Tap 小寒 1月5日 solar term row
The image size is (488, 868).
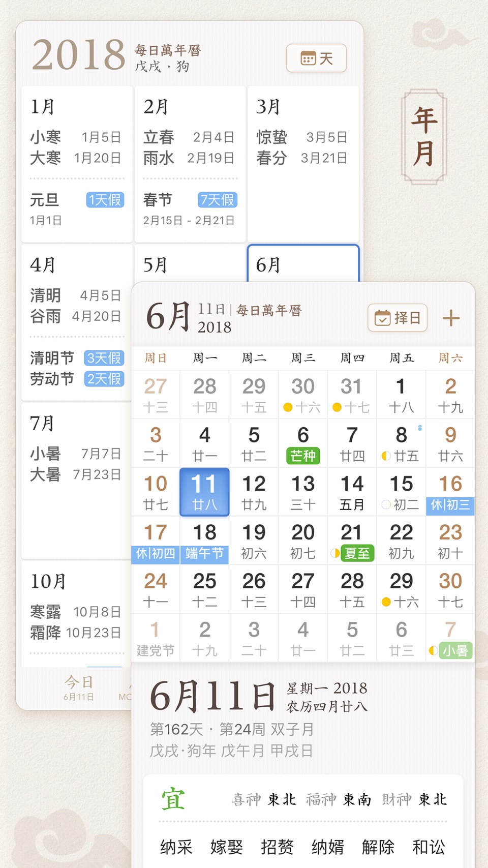coord(76,137)
